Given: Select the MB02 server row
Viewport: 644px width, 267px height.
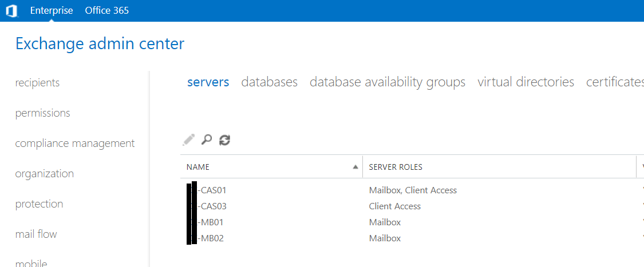Looking at the screenshot, I should [412, 238].
